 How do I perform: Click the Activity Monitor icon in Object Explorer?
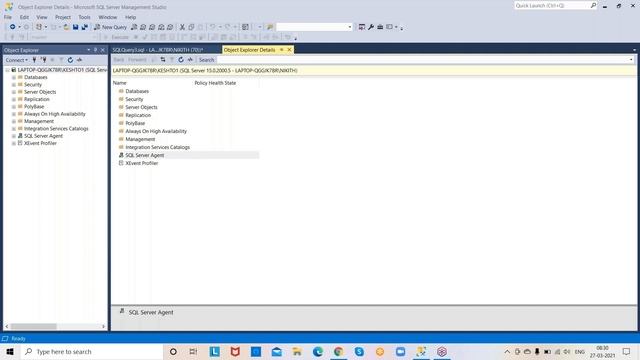click(x=79, y=60)
